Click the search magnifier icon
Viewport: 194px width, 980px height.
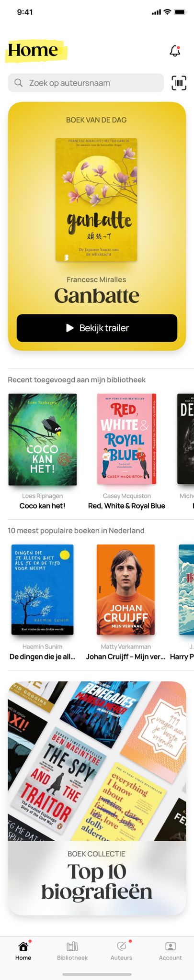tap(19, 83)
